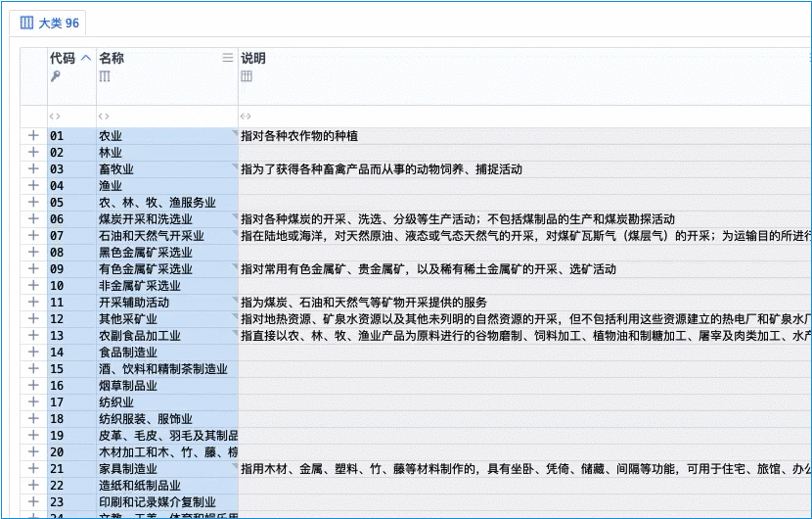Click the sort arrow beside 代码
812x519 pixels.
tap(86, 58)
